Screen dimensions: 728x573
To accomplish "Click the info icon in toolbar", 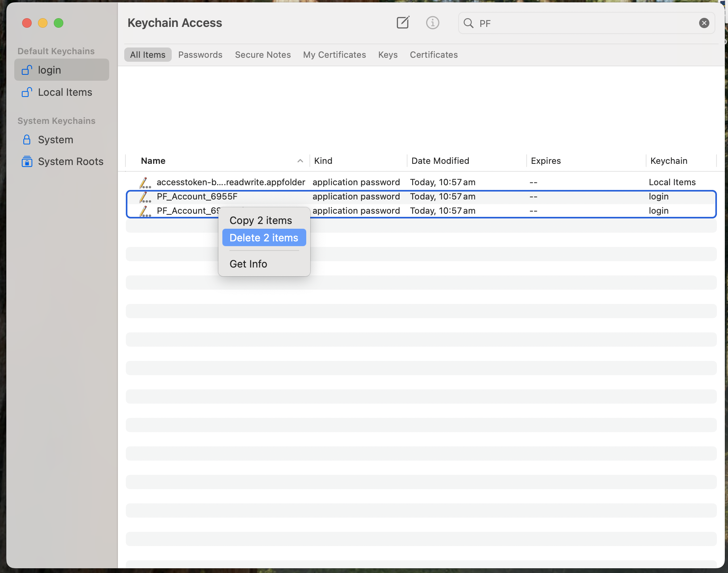I will pos(432,23).
